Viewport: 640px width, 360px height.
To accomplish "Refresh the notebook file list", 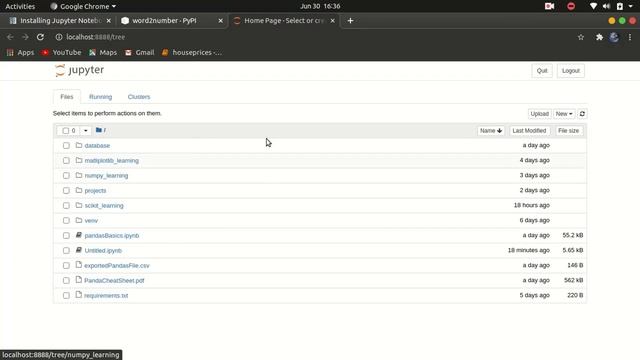I will tap(582, 114).
